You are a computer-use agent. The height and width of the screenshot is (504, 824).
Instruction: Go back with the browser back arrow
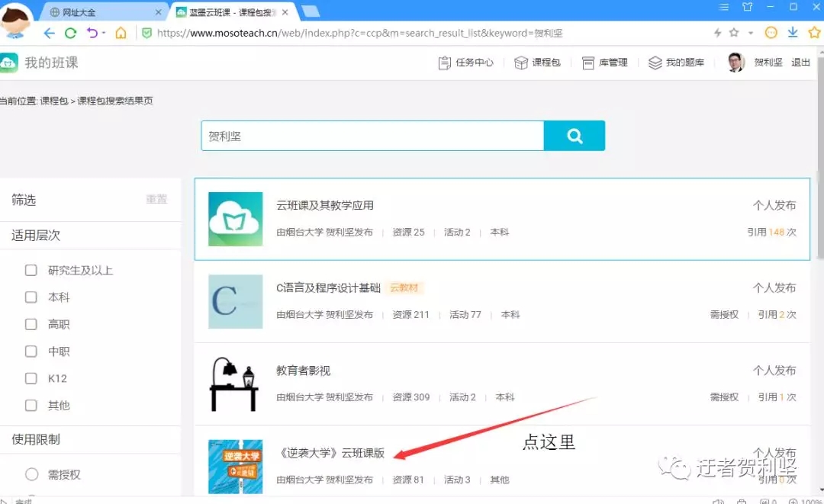click(49, 33)
